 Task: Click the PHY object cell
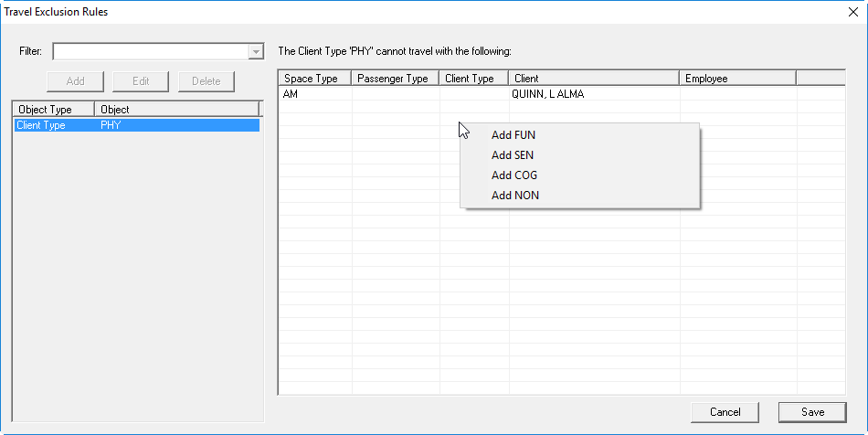point(111,125)
